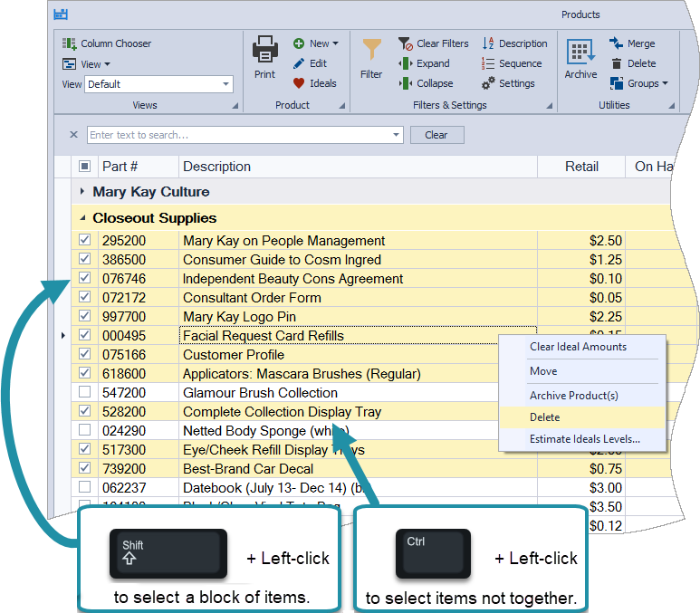Screen dimensions: 700x613
Task: Uncheck Consultant Order Form checkbox
Action: (84, 296)
